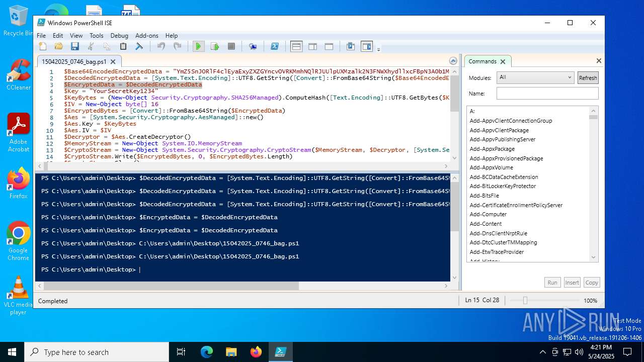
Task: Select Add-DtcClusterTMMapping command
Action: [x=503, y=242]
